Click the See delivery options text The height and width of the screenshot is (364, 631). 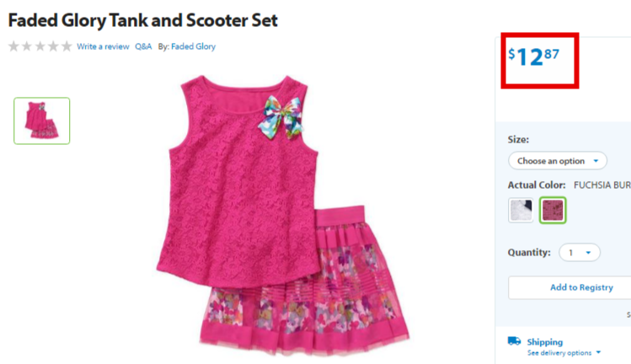pyautogui.click(x=559, y=353)
